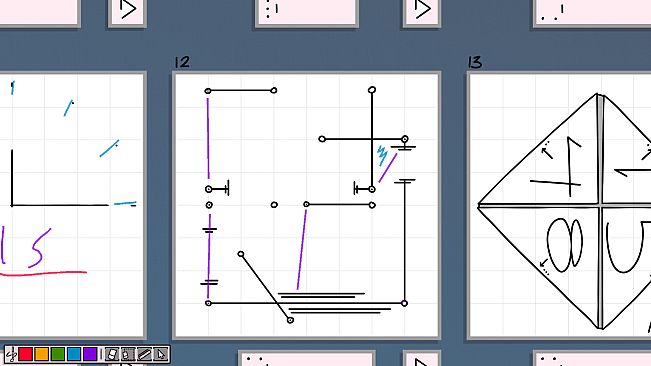
Task: Pick the red color swatch
Action: [x=25, y=354]
